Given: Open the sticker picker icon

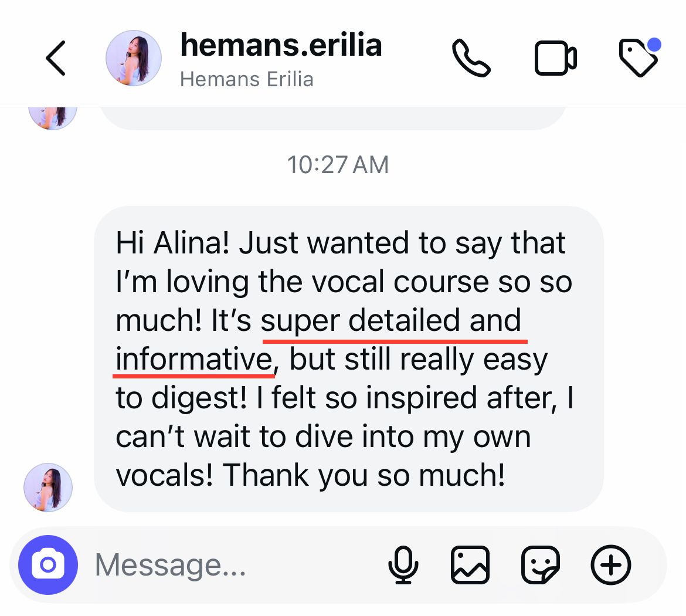Looking at the screenshot, I should pyautogui.click(x=541, y=565).
